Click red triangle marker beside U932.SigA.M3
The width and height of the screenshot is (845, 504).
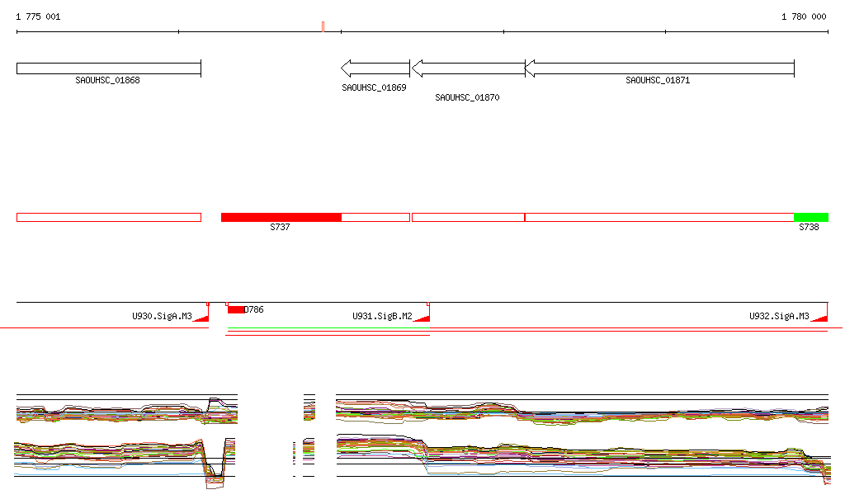click(x=821, y=318)
